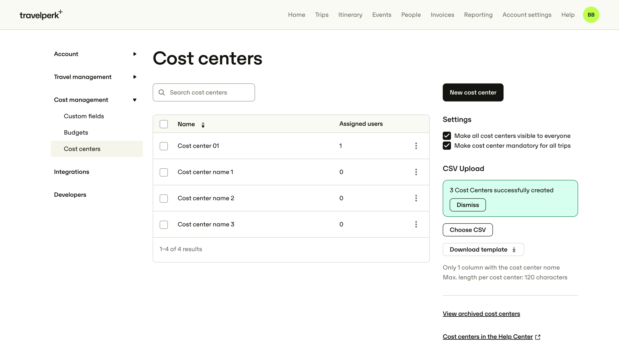The height and width of the screenshot is (364, 619).
Task: Open Integrations in sidebar
Action: point(71,172)
